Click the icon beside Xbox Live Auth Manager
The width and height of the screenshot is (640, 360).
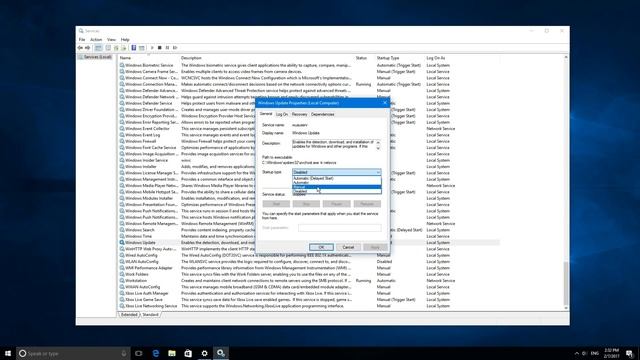click(x=122, y=293)
